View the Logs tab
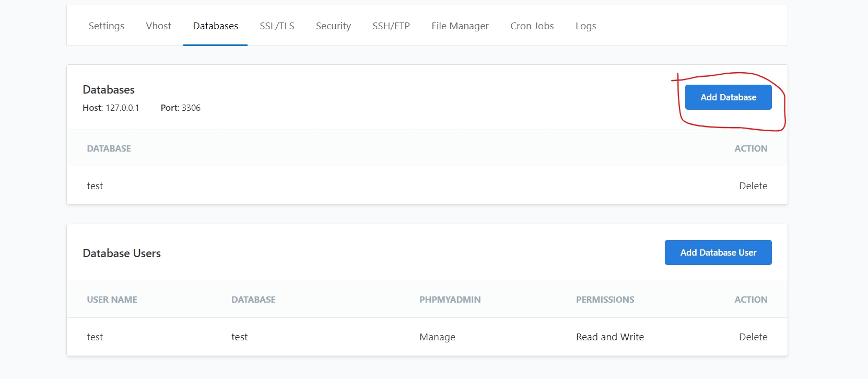This screenshot has width=868, height=379. pos(585,26)
